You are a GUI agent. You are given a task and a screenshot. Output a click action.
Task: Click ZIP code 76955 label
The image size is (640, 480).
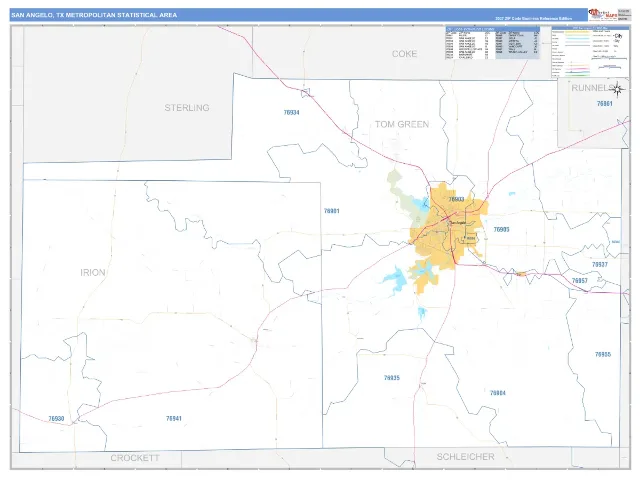(603, 354)
